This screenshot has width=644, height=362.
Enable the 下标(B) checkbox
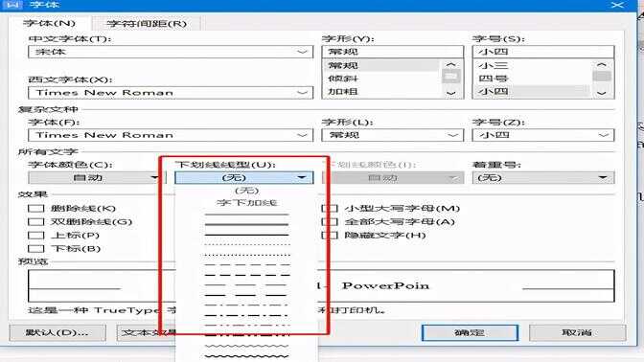[35, 249]
